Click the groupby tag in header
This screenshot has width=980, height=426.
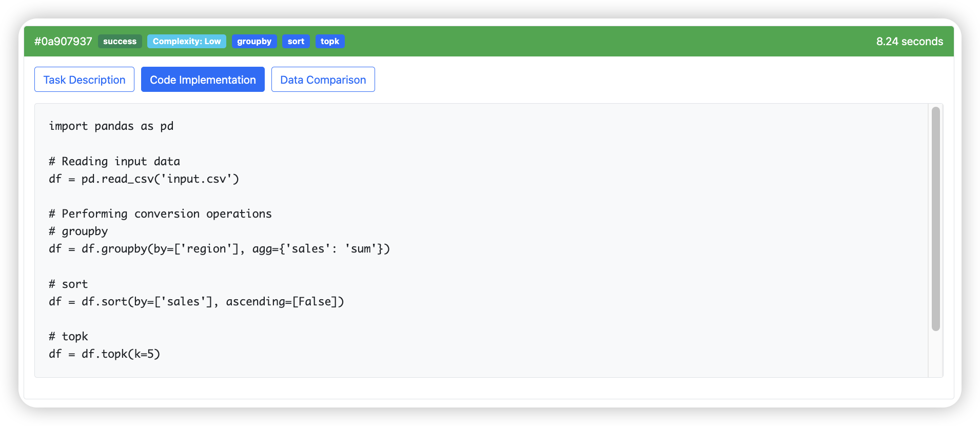[x=254, y=42]
